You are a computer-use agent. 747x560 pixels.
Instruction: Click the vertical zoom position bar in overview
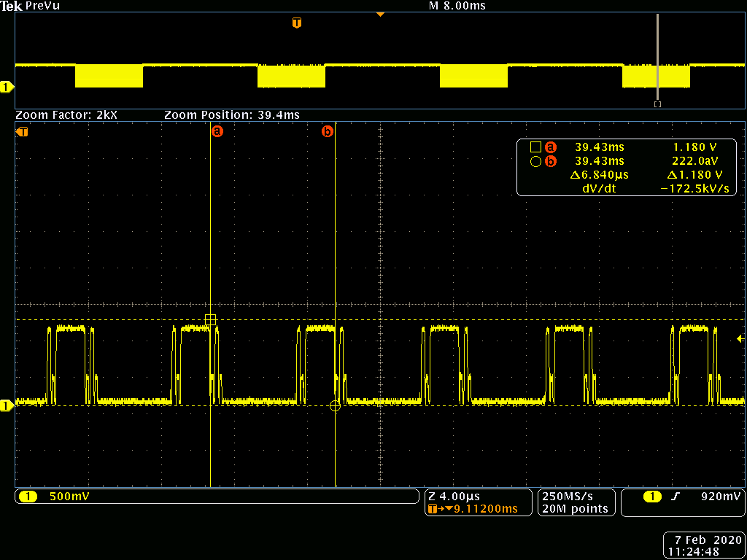pos(657,56)
